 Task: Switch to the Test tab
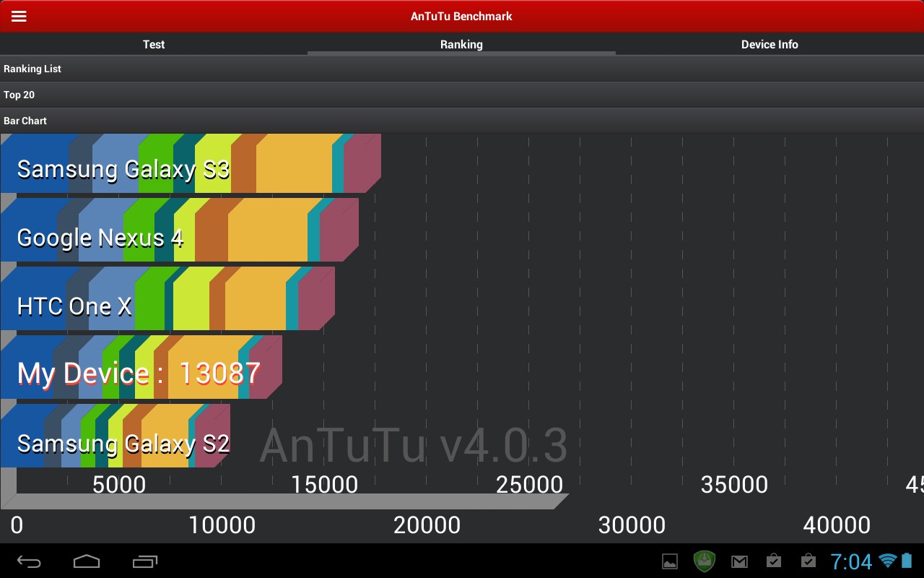point(154,44)
